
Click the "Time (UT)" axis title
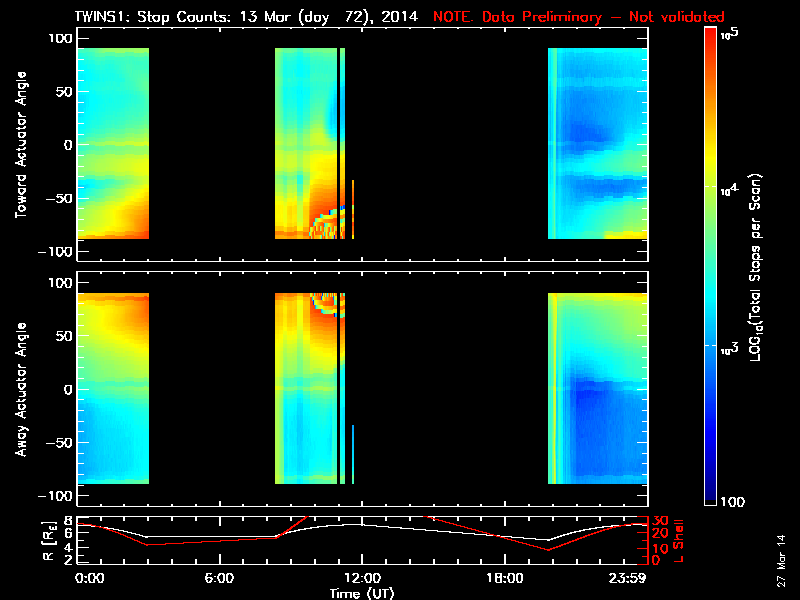[362, 593]
